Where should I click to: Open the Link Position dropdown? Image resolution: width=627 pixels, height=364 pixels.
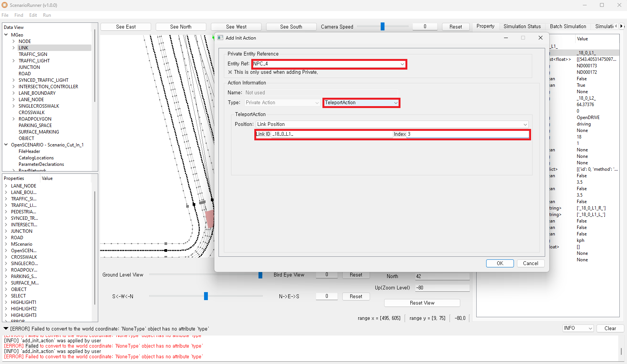coord(392,124)
